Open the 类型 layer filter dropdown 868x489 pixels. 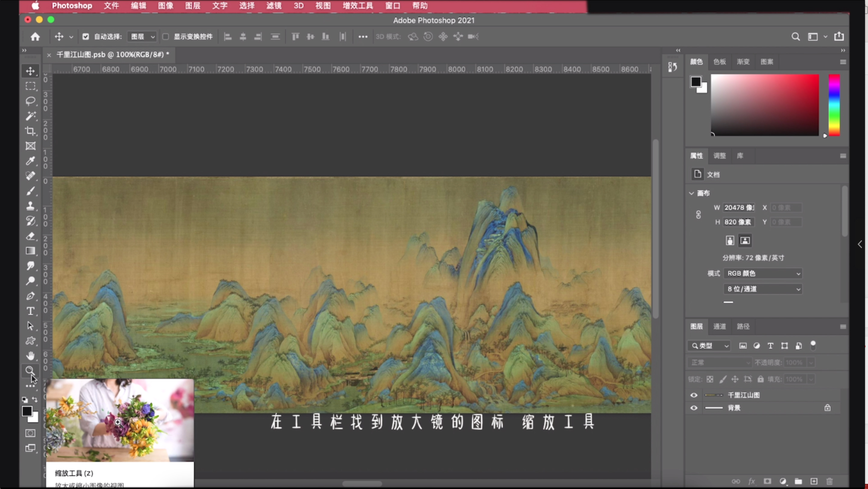[x=709, y=346]
